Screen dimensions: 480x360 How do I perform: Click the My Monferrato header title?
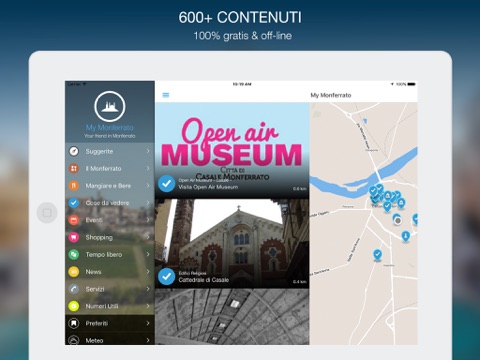pos(331,95)
